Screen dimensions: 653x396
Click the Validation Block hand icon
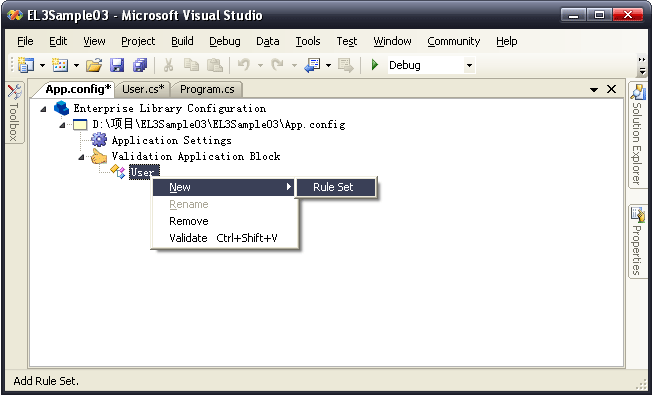tap(99, 156)
